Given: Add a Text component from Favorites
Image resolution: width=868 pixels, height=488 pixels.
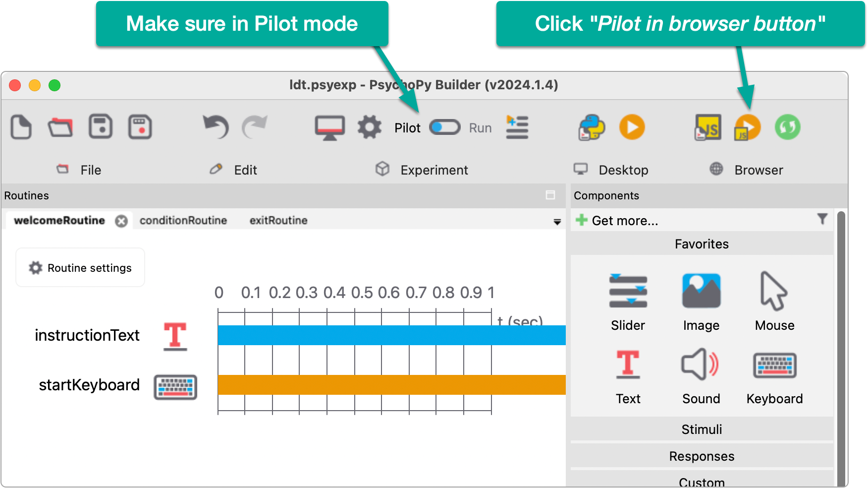Looking at the screenshot, I should coord(628,376).
